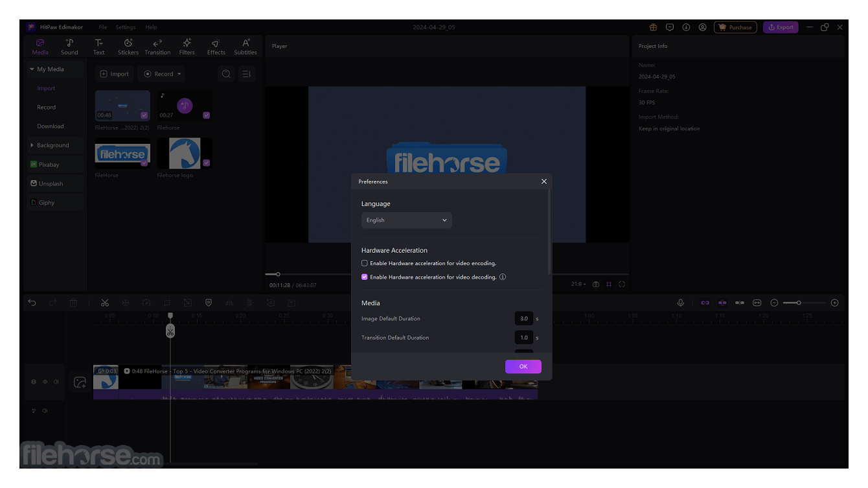Take a snapshot with the camera icon
This screenshot has width=868, height=488.
(x=596, y=285)
